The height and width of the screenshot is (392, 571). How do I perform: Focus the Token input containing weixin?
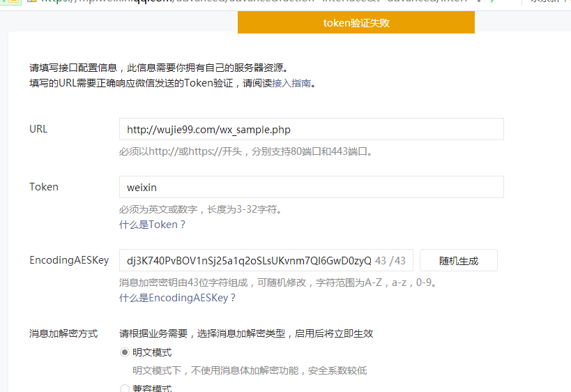coord(311,187)
